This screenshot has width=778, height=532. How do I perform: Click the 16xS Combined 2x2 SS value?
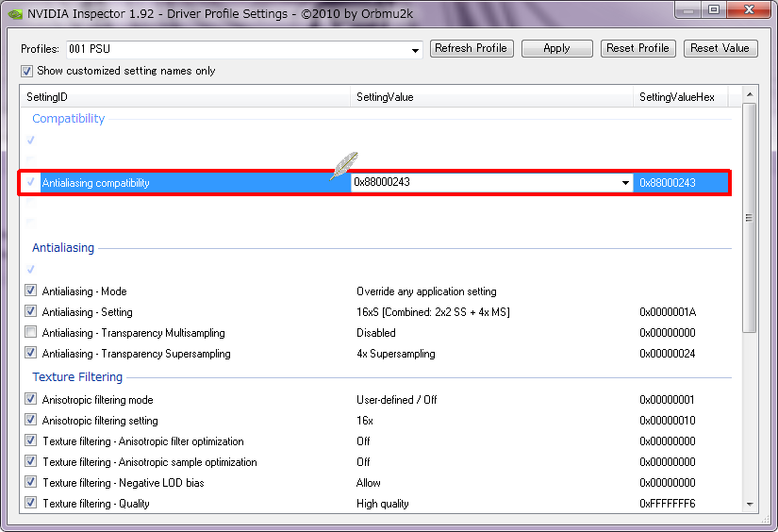pos(433,312)
